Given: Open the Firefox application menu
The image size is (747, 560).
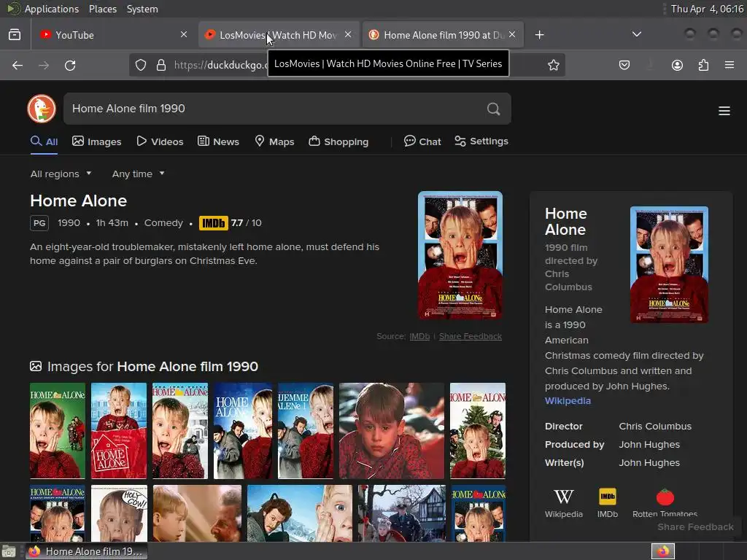Looking at the screenshot, I should click(729, 65).
